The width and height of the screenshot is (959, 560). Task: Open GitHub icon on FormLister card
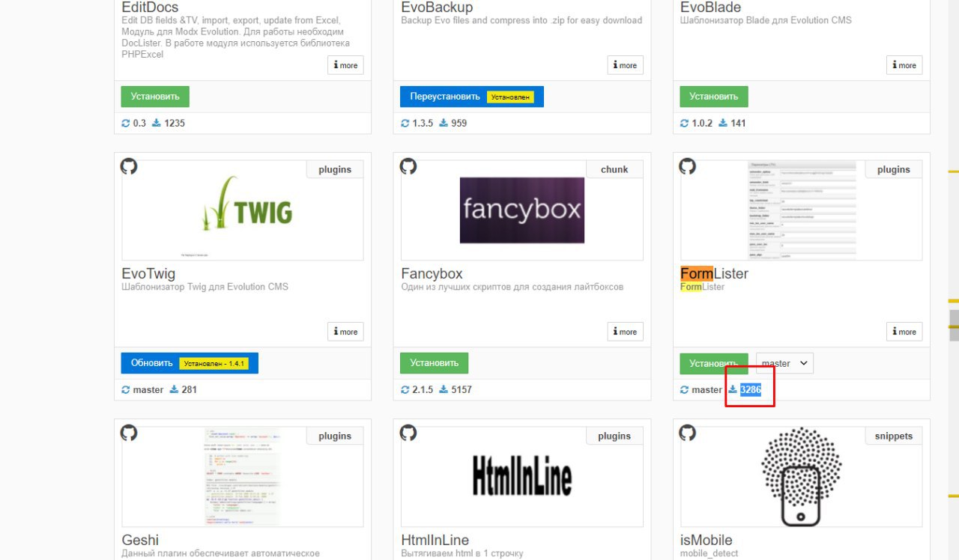(x=688, y=166)
